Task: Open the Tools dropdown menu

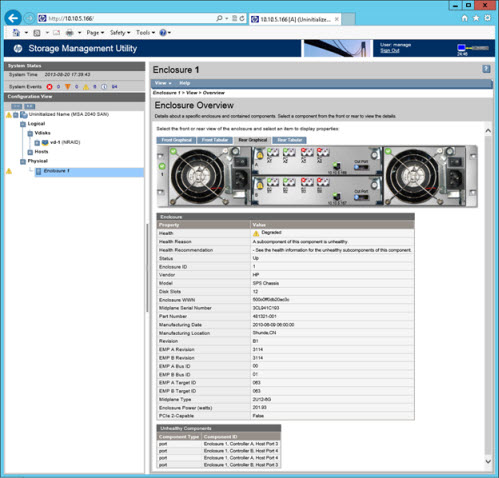Action: point(145,33)
